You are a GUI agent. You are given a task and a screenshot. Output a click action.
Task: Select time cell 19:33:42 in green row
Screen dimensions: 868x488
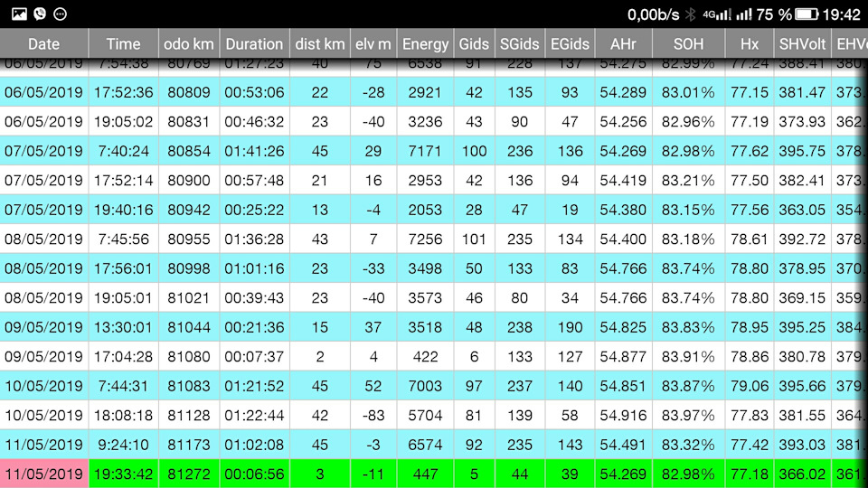coord(124,474)
